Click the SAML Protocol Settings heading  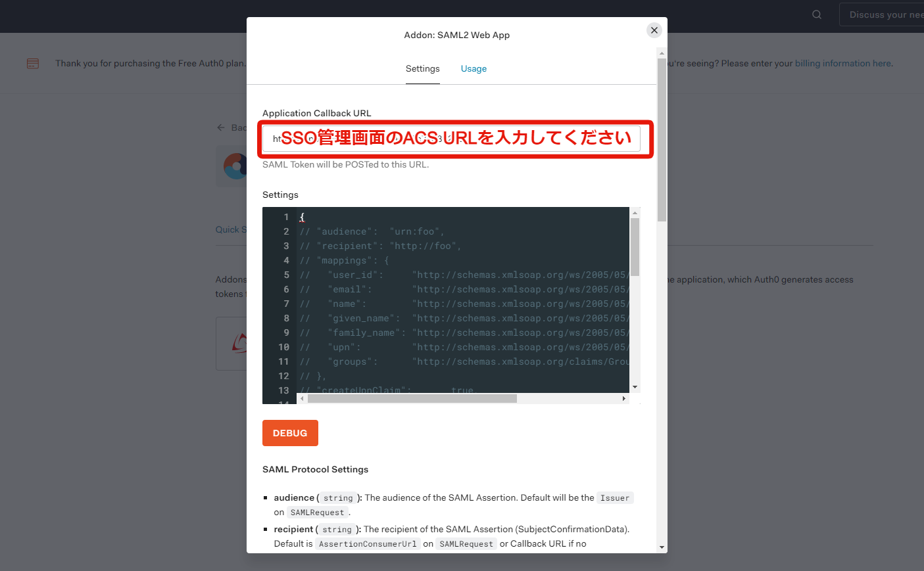pyautogui.click(x=315, y=470)
